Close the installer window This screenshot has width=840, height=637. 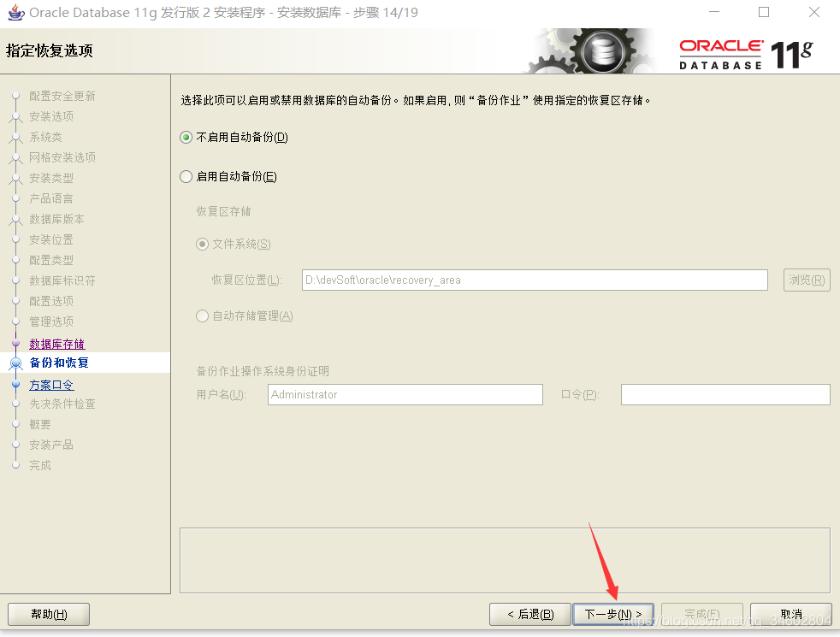pyautogui.click(x=814, y=12)
